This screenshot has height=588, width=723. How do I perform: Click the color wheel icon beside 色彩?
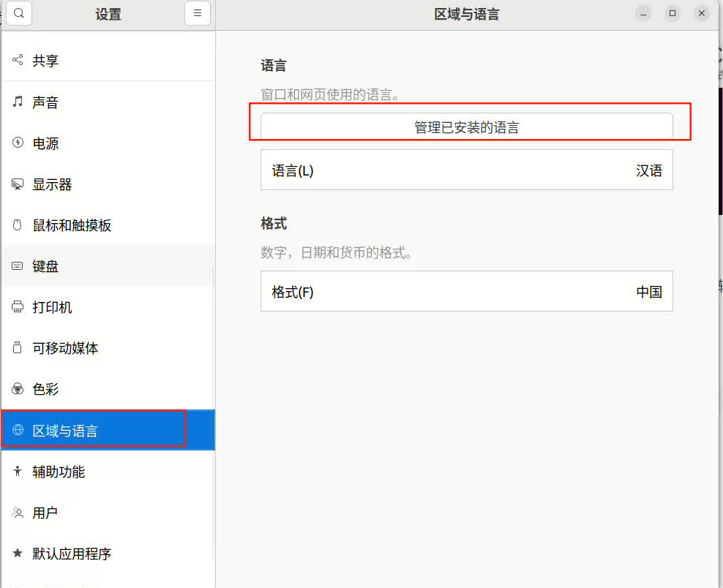(18, 389)
